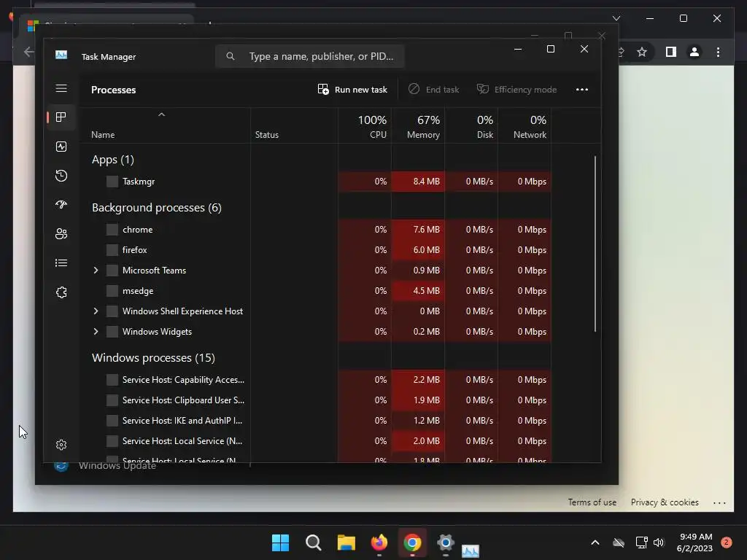The image size is (747, 560).
Task: Click the End task button
Action: [x=434, y=90]
